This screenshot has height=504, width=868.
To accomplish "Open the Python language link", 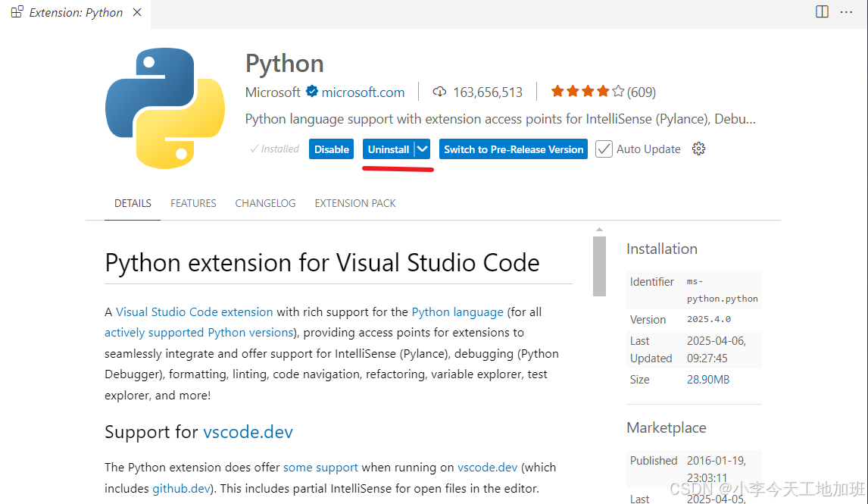I will [x=457, y=311].
